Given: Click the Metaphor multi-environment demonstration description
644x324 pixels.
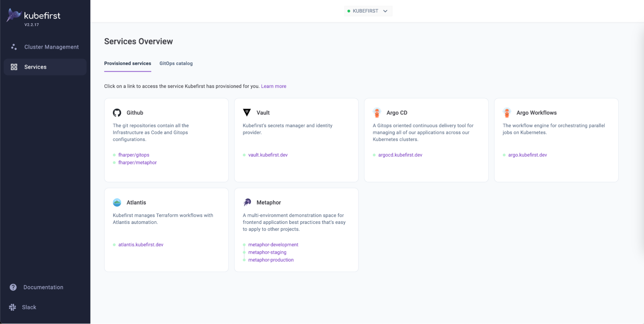Looking at the screenshot, I should click(x=294, y=222).
